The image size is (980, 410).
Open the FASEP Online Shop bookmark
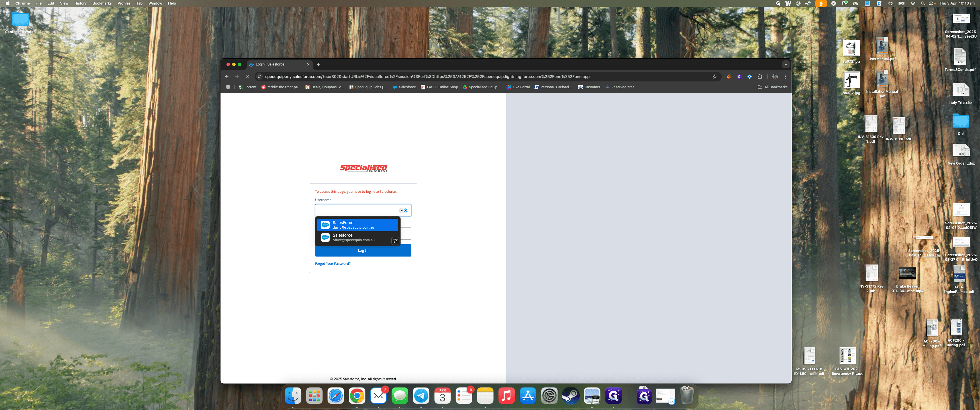tap(439, 87)
